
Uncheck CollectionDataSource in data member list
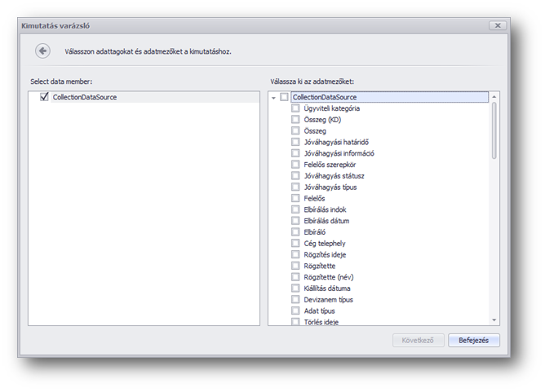tap(44, 97)
